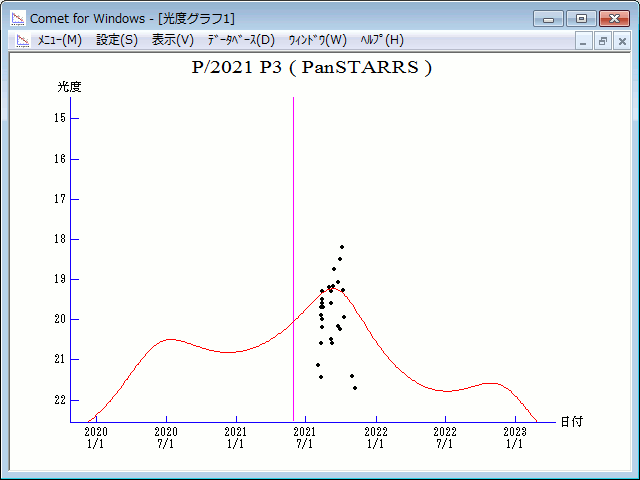Click the magenta vertical date marker line
This screenshot has height=480, width=640.
click(x=293, y=259)
